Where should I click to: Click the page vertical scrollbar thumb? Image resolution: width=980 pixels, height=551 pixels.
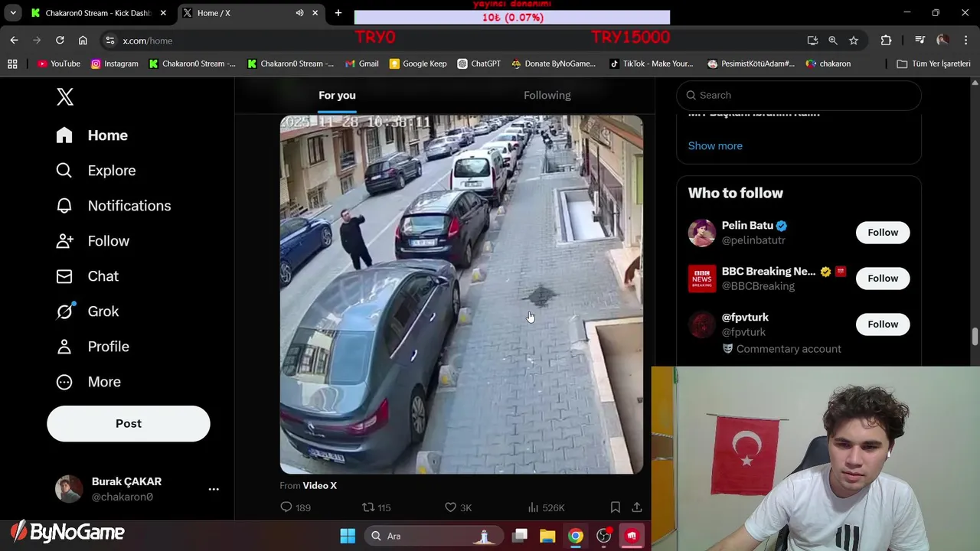975,337
